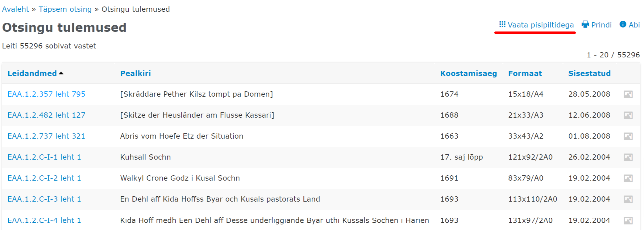
Task: Click image icon for EAA.1.2.357 leht 795 row
Action: [628, 94]
